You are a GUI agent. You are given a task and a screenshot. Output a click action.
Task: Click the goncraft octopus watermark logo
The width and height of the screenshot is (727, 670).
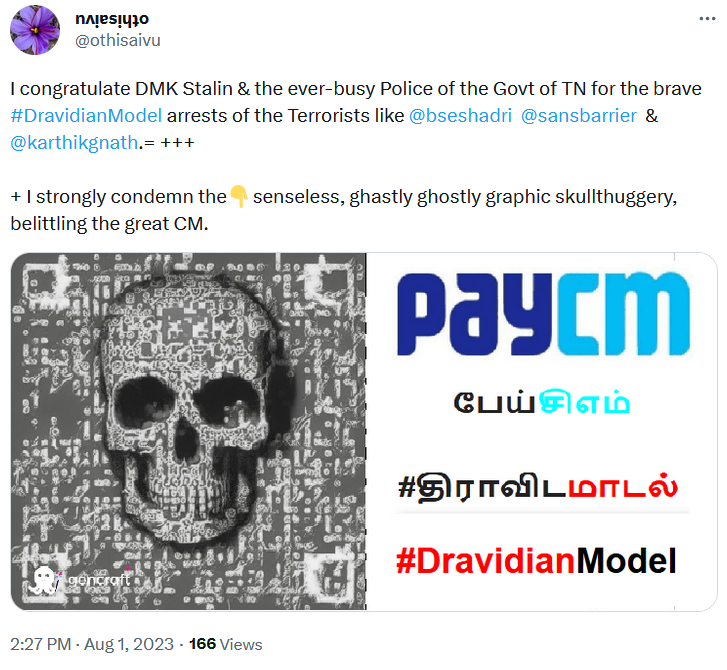[x=44, y=580]
